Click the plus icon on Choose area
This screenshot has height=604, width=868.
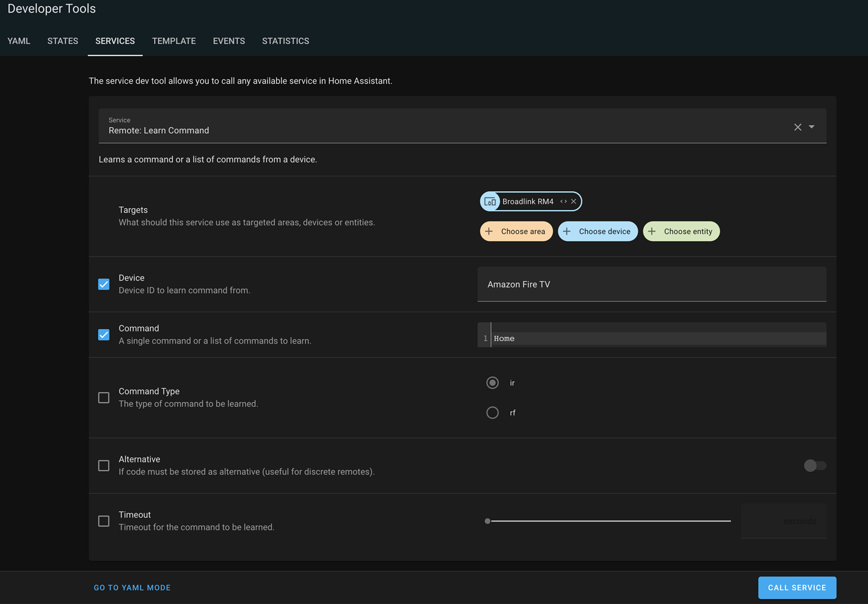[x=489, y=232]
